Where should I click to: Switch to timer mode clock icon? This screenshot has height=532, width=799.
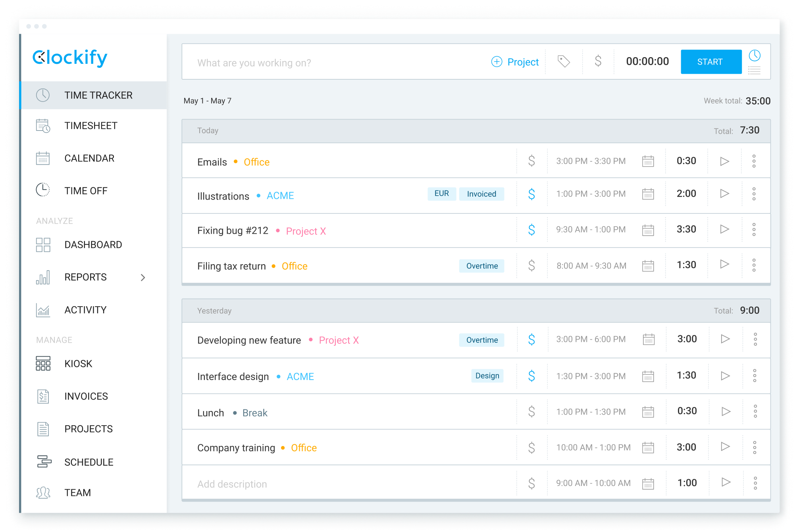tap(754, 56)
